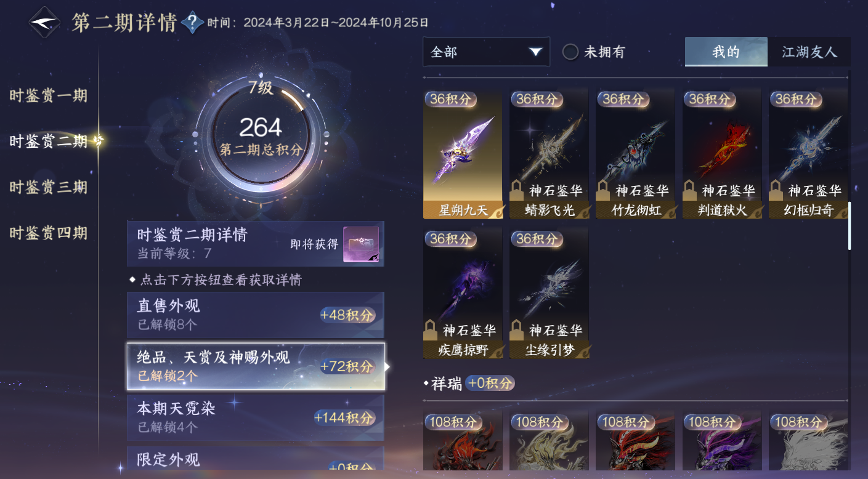Switch to the 我的 tab
Viewport: 868px width, 479px height.
(x=726, y=52)
